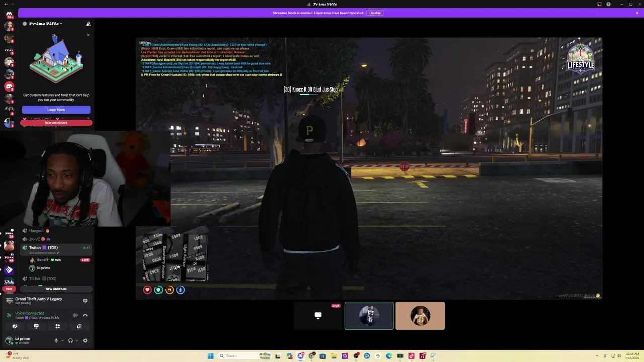Close the Streamer Mode notice banner
The image size is (644, 362).
637,13
